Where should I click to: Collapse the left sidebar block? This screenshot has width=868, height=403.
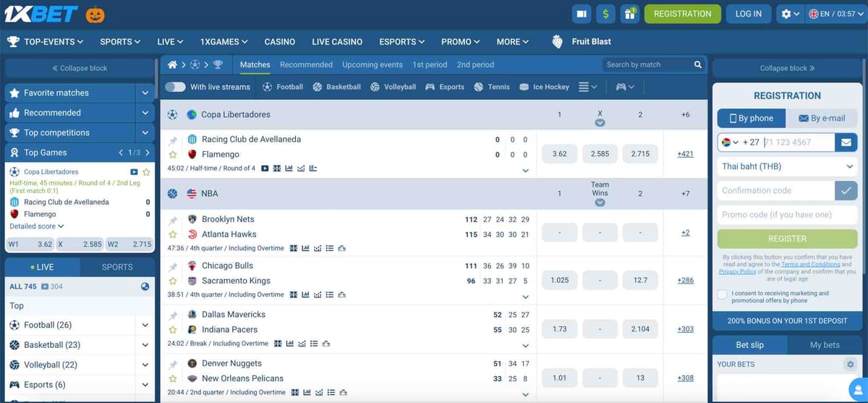pos(80,68)
